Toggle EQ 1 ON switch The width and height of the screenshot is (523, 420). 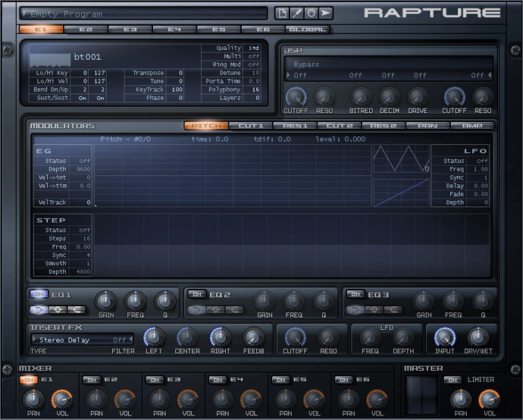coord(39,294)
